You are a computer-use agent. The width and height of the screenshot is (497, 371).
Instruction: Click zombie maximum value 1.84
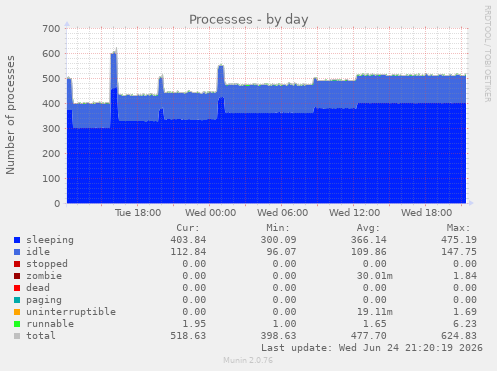(465, 276)
